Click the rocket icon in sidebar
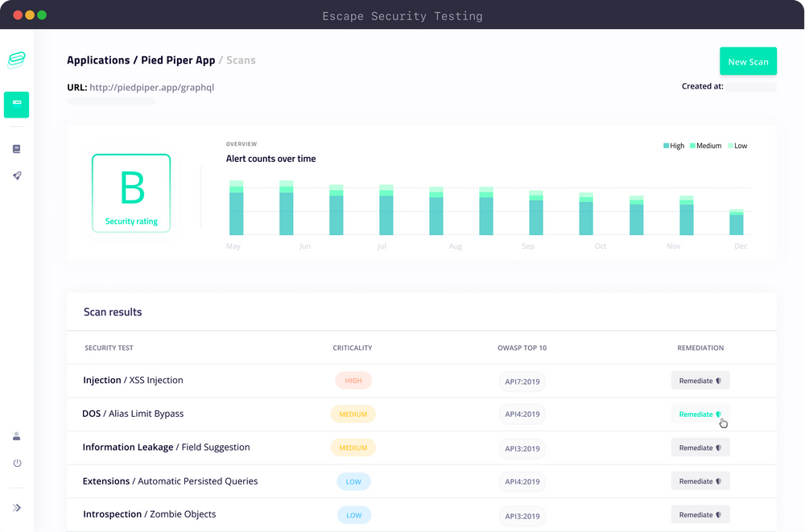 tap(17, 175)
